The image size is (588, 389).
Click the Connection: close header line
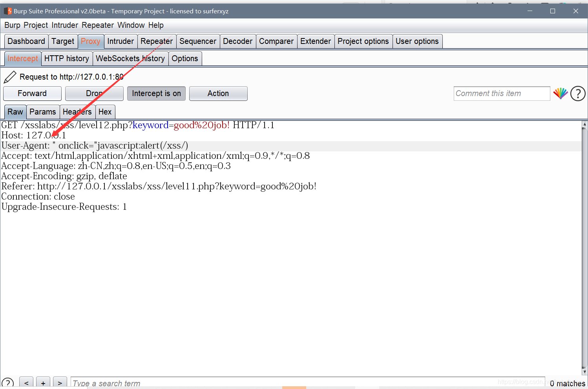click(x=38, y=196)
